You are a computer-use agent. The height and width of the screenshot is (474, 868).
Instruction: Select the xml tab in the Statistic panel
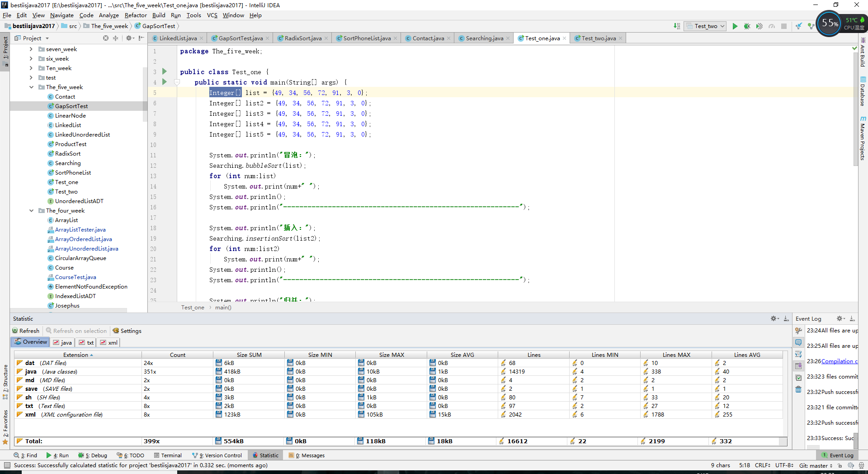click(109, 342)
